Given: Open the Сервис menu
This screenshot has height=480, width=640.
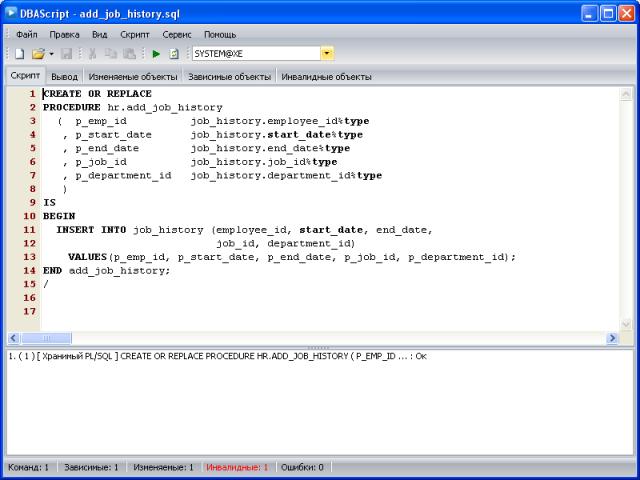Looking at the screenshot, I should point(177,34).
